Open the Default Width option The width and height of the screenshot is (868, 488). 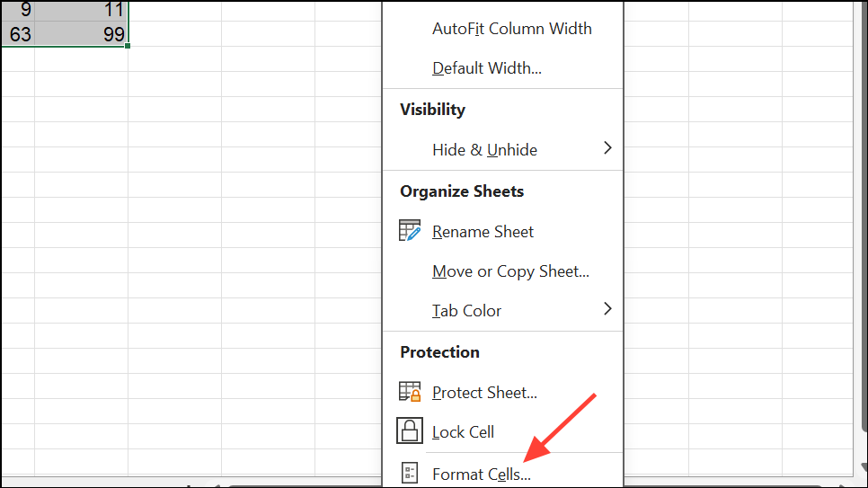tap(486, 68)
